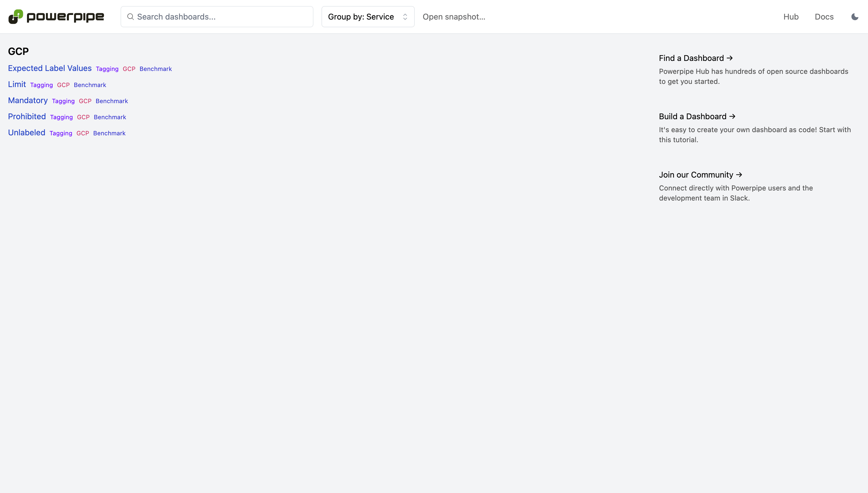Open the Docs page
Image resolution: width=868 pixels, height=493 pixels.
(824, 17)
